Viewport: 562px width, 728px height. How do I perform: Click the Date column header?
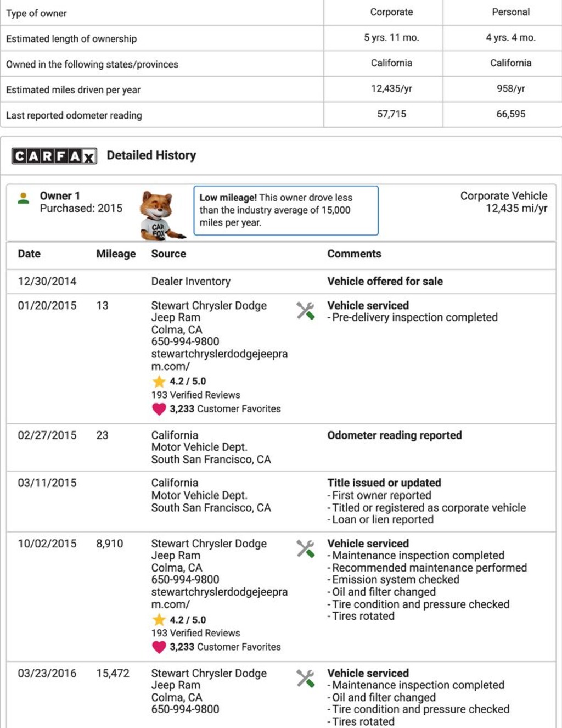click(x=29, y=254)
